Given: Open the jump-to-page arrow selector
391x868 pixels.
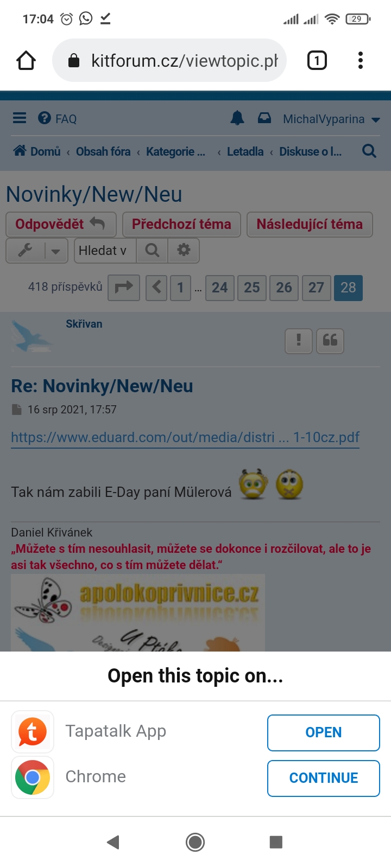Looking at the screenshot, I should click(124, 287).
